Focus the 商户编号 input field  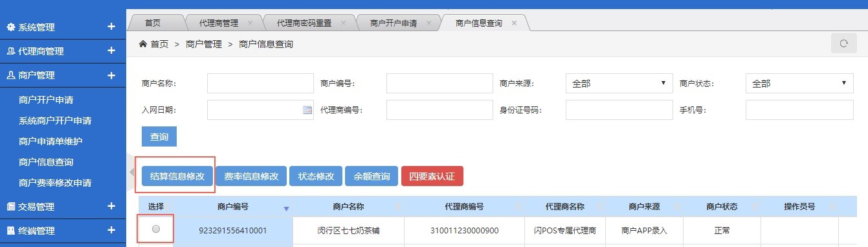coord(440,84)
